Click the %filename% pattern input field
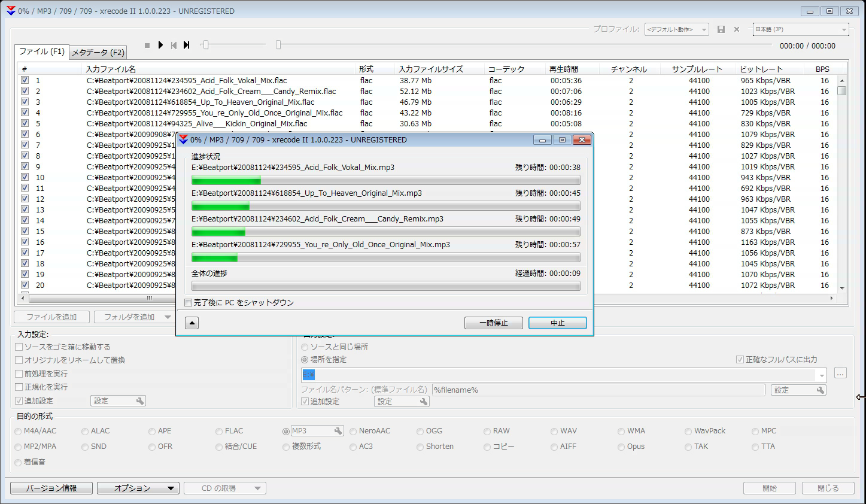Image resolution: width=866 pixels, height=504 pixels. 598,390
